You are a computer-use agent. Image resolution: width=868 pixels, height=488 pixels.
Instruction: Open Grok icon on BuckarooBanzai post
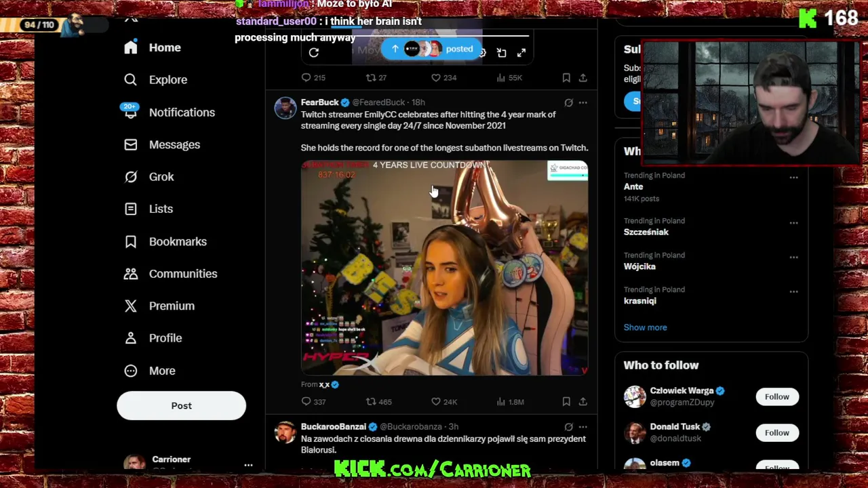[568, 426]
